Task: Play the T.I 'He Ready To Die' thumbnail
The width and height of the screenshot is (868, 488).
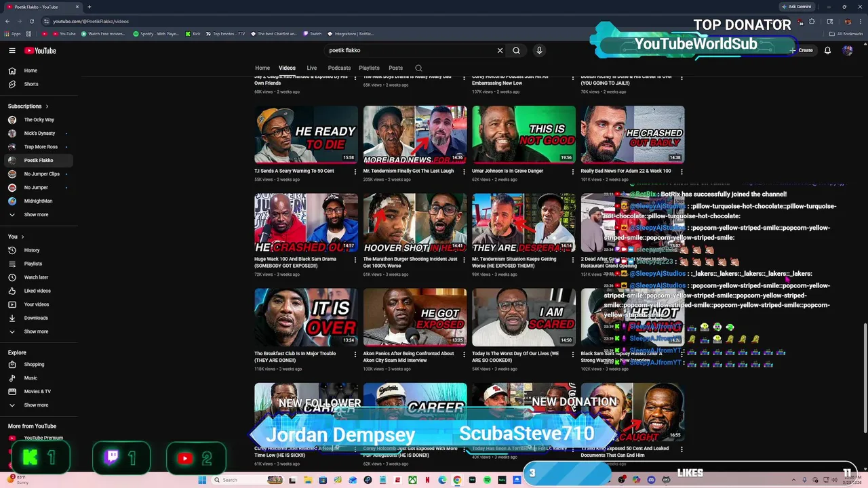Action: point(306,134)
